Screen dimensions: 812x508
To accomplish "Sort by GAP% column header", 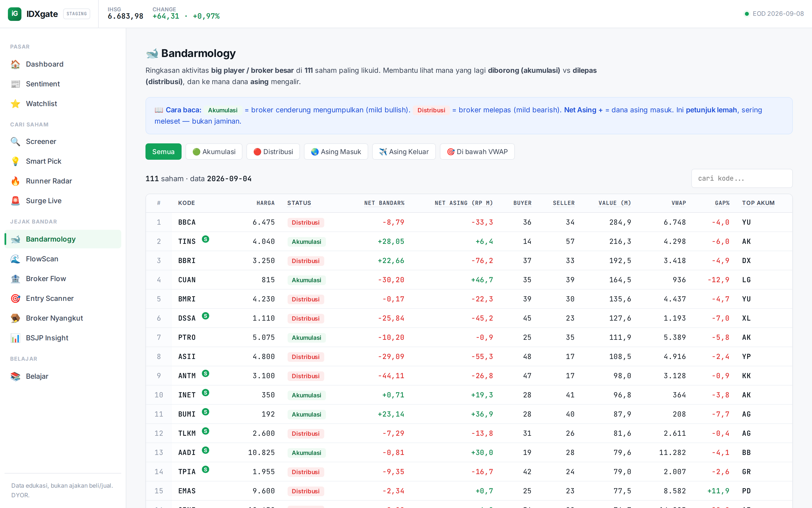I will (x=722, y=203).
